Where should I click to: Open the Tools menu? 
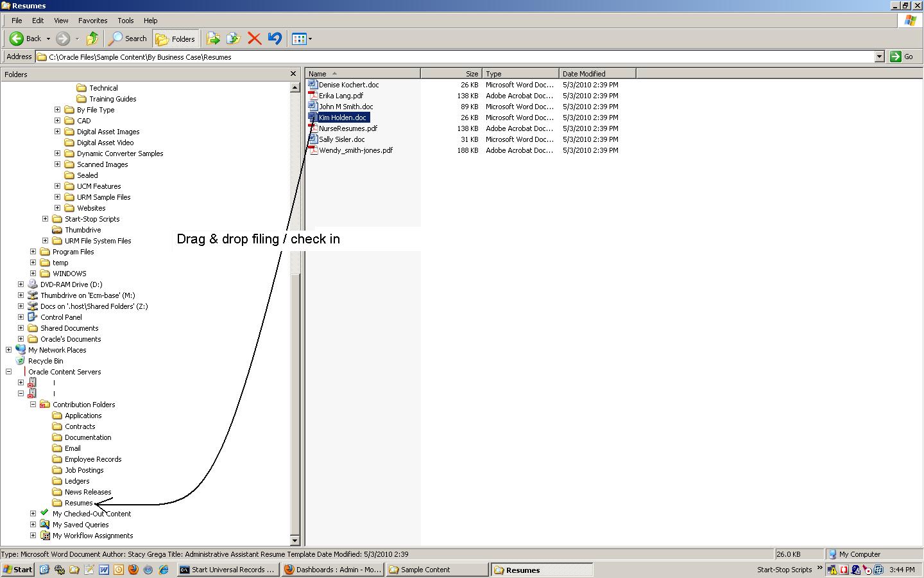(x=126, y=21)
